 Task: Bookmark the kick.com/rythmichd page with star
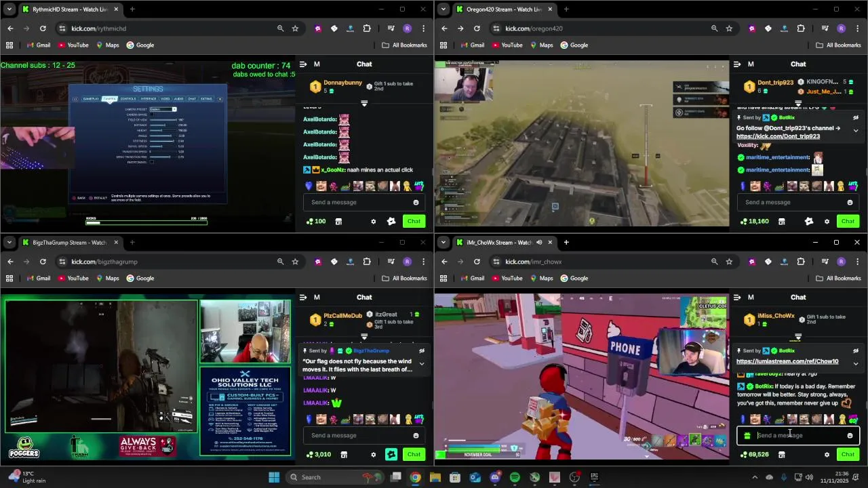coord(295,28)
